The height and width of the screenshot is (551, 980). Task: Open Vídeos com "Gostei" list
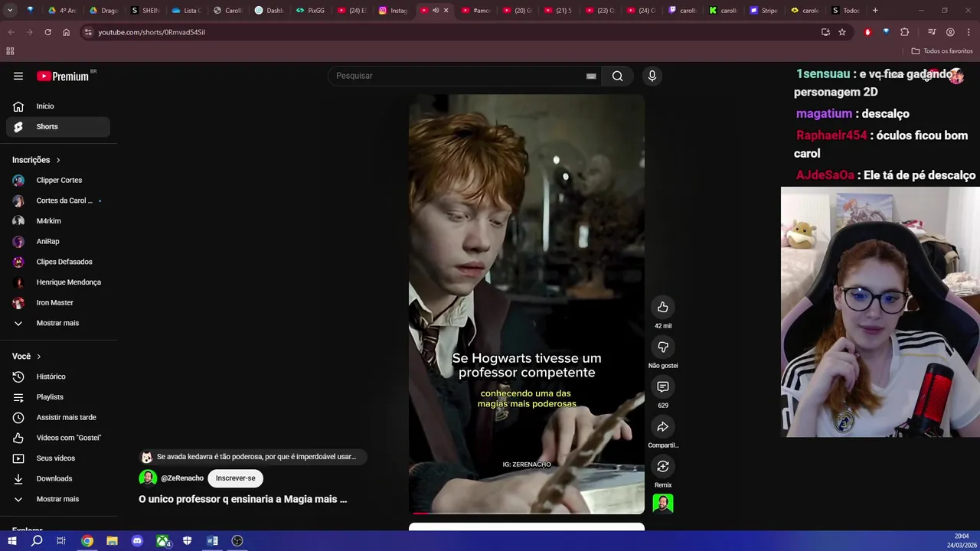coord(58,438)
